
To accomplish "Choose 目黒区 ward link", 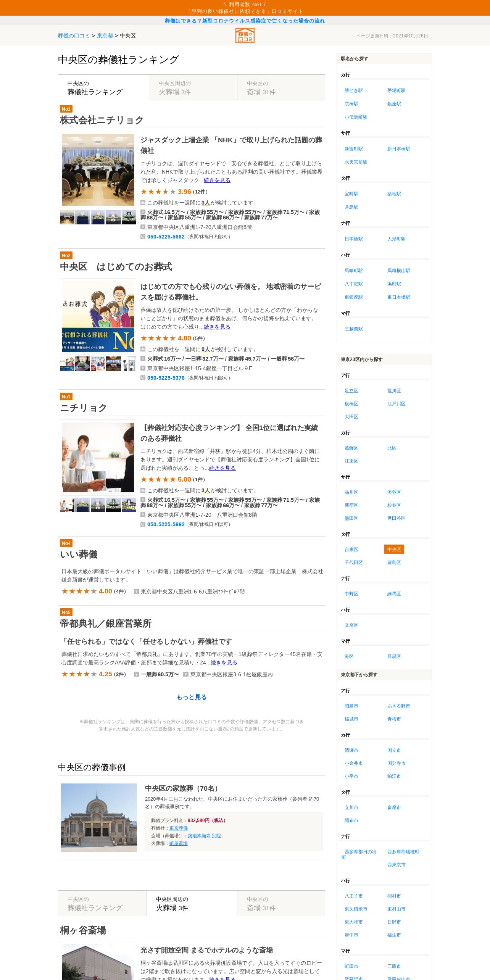I will point(394,656).
